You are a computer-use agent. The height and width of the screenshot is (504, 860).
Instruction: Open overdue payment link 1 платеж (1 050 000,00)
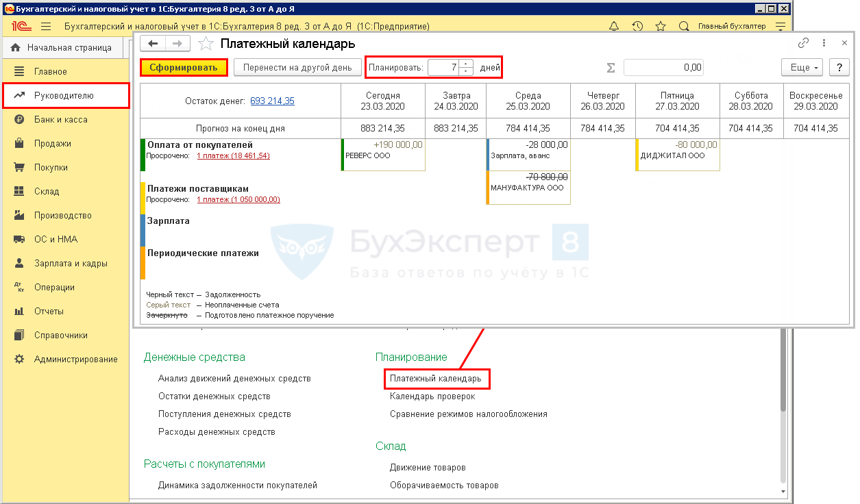coord(238,199)
